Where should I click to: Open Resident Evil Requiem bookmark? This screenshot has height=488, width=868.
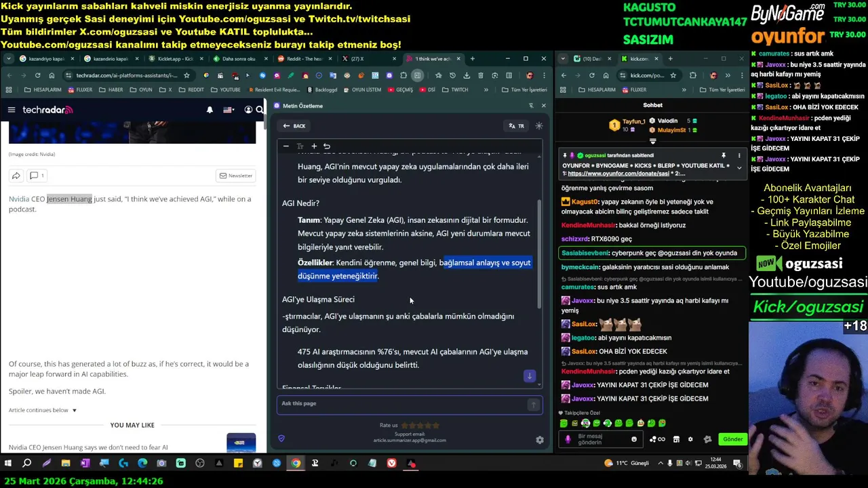(273, 89)
